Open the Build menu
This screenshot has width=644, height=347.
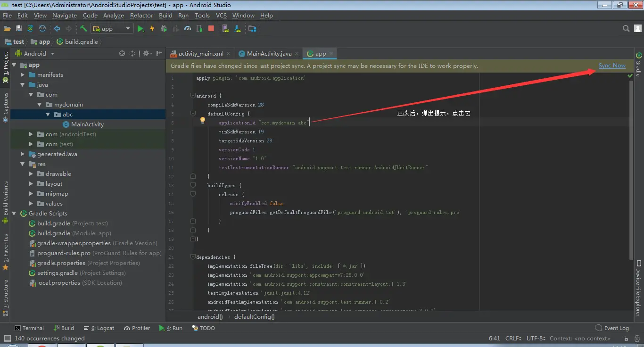pos(165,16)
